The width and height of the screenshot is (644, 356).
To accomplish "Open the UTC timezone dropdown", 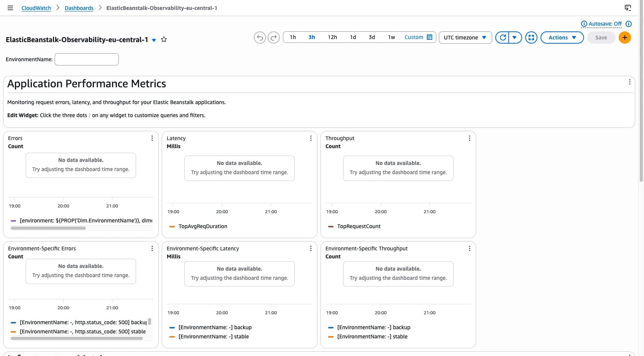I will point(465,38).
